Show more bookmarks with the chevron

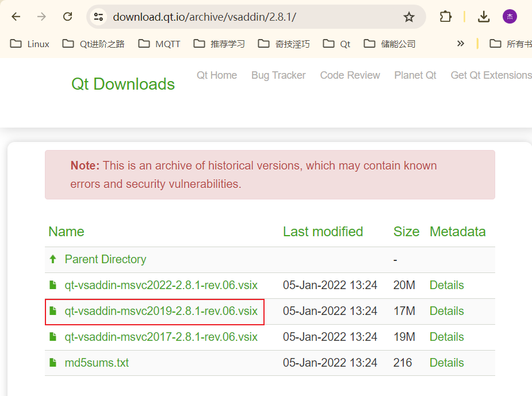pyautogui.click(x=461, y=44)
